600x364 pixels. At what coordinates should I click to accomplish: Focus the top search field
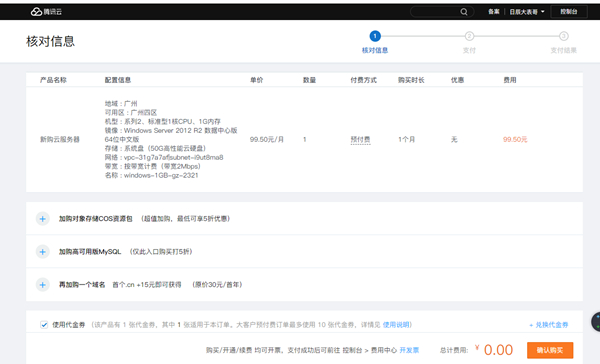(442, 12)
